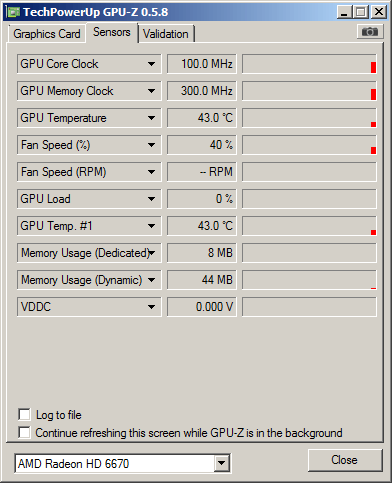392x483 pixels.
Task: Switch to the Validation tab
Action: 166,34
